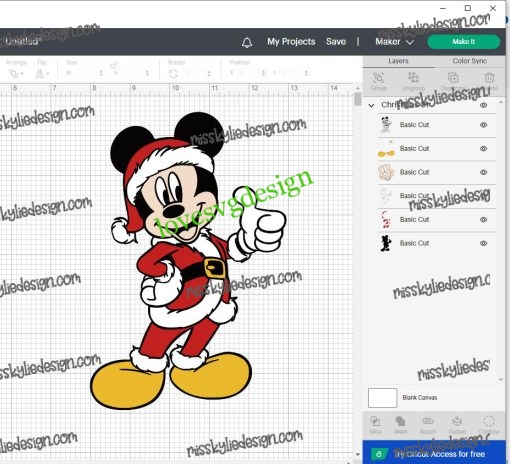Select the white fur layer thumbnail
The height and width of the screenshot is (464, 510).
(x=386, y=196)
